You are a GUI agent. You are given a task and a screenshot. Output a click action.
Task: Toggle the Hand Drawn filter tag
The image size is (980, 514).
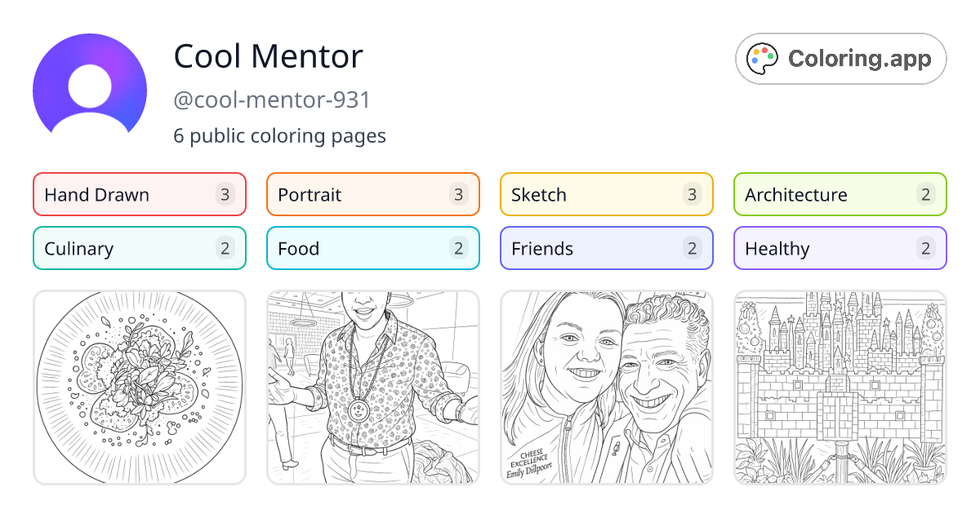(139, 194)
